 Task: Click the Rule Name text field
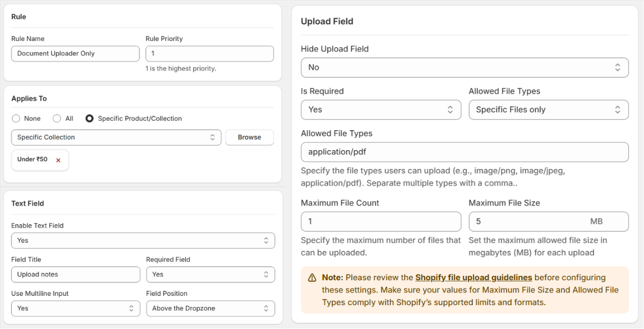click(x=75, y=54)
